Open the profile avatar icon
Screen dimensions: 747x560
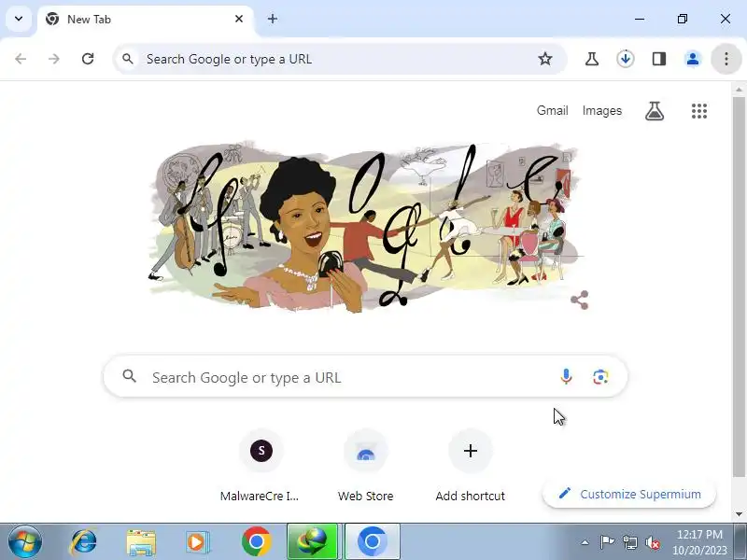(693, 59)
